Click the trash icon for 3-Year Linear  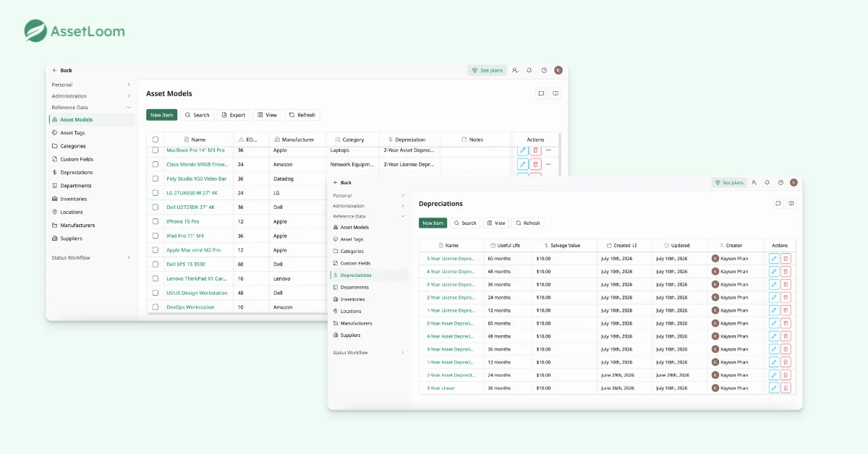click(786, 388)
